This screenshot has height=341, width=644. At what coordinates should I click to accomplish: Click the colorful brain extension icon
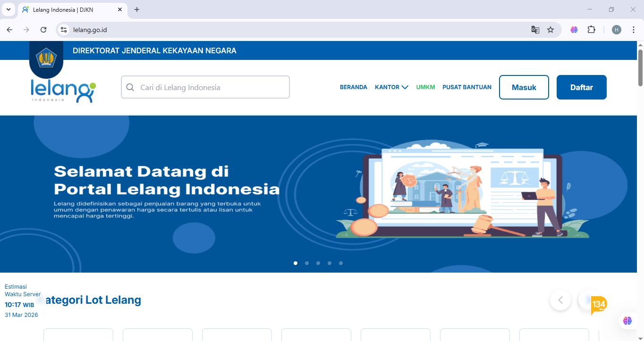(573, 29)
